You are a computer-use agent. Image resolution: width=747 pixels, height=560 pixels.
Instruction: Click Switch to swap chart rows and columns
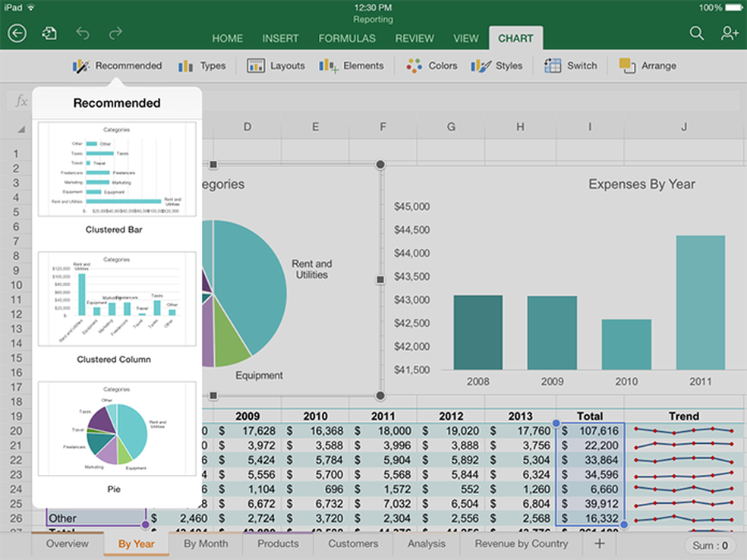pos(571,66)
